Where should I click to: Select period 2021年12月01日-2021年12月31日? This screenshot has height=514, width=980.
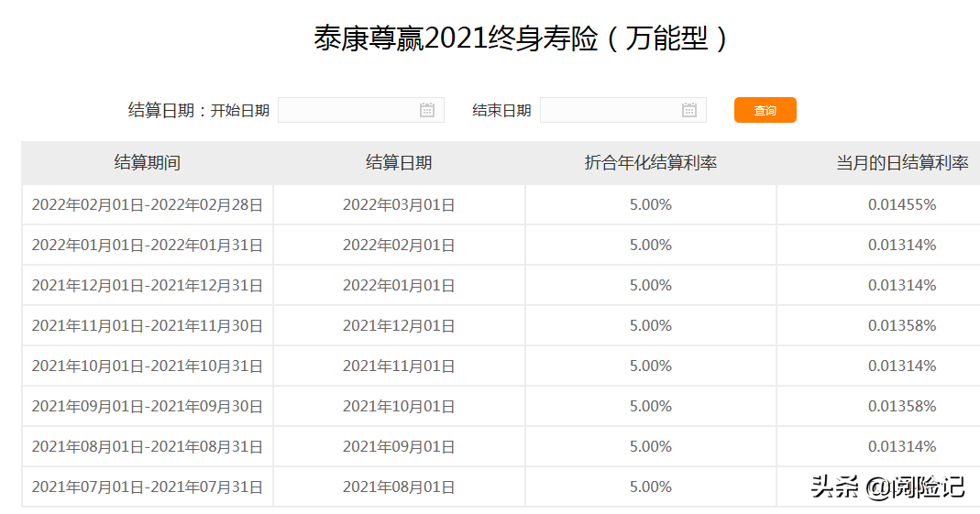click(148, 286)
